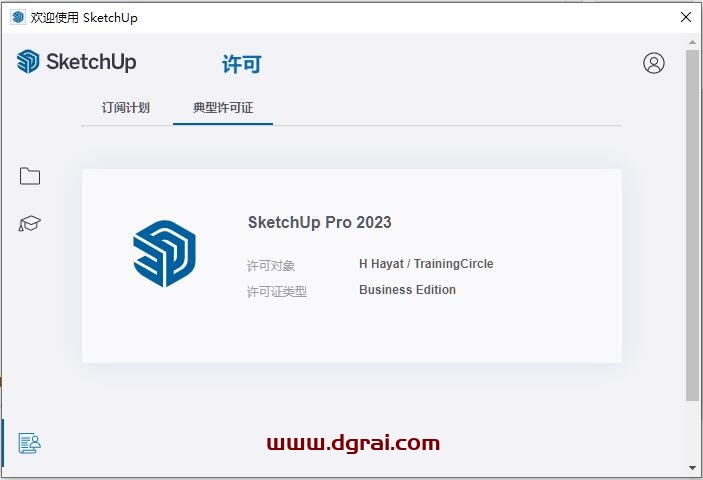This screenshot has height=480, width=703.
Task: Switch to the 订阅计划 tab
Action: pos(126,108)
